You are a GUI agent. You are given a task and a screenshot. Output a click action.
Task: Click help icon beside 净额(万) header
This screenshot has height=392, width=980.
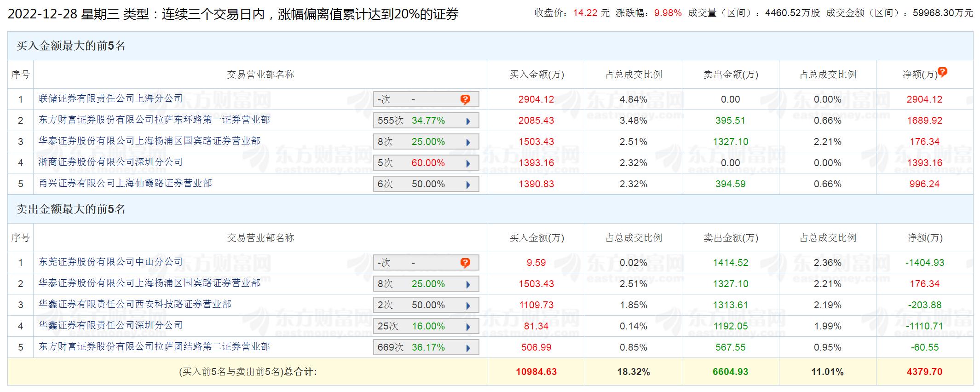(x=942, y=72)
